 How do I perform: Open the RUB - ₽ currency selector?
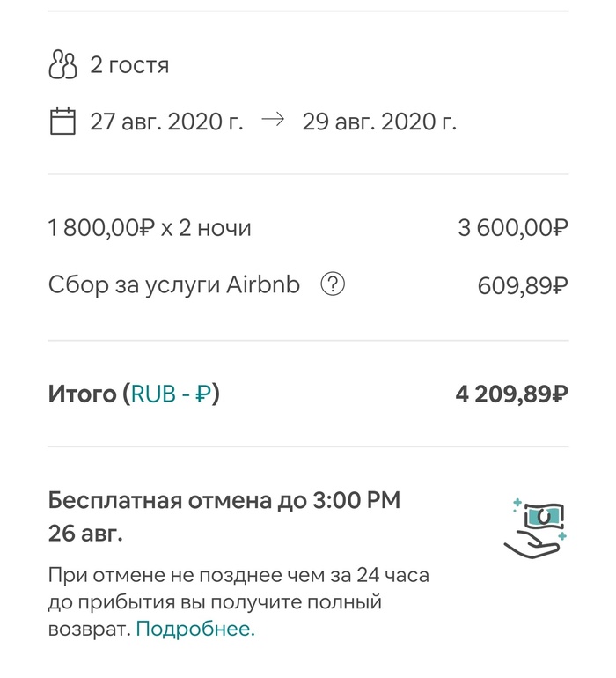(x=172, y=394)
